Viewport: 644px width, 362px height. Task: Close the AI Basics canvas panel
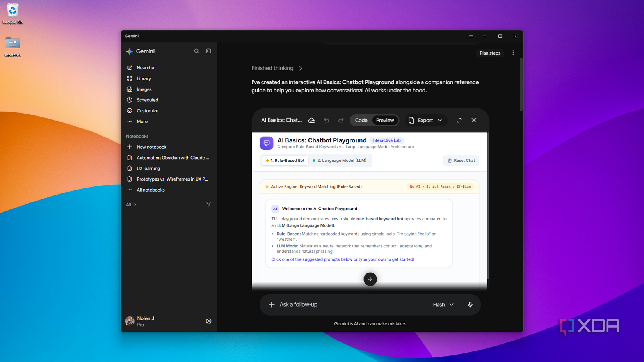[x=474, y=120]
